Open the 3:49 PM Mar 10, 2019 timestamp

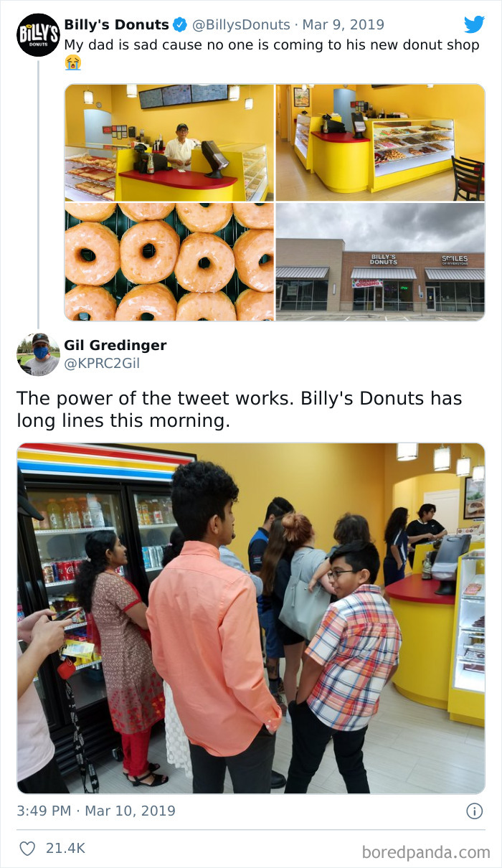[x=96, y=811]
